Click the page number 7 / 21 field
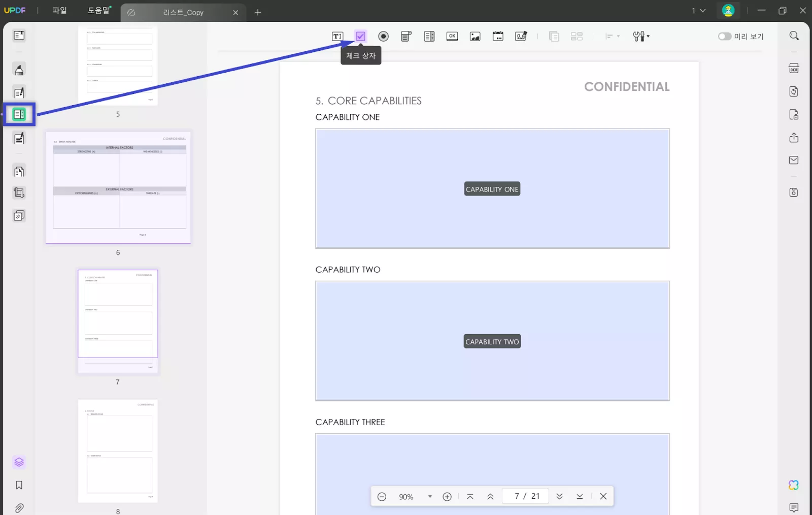The image size is (812, 515). 526,496
